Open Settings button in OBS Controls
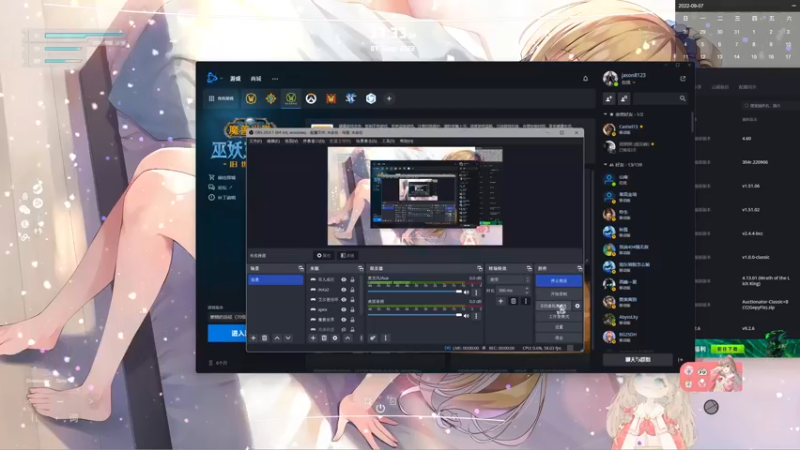Screen dimensions: 800x450 [x=559, y=327]
